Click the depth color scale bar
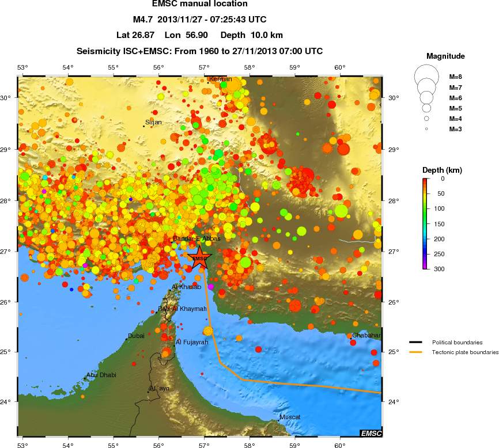 (x=425, y=224)
